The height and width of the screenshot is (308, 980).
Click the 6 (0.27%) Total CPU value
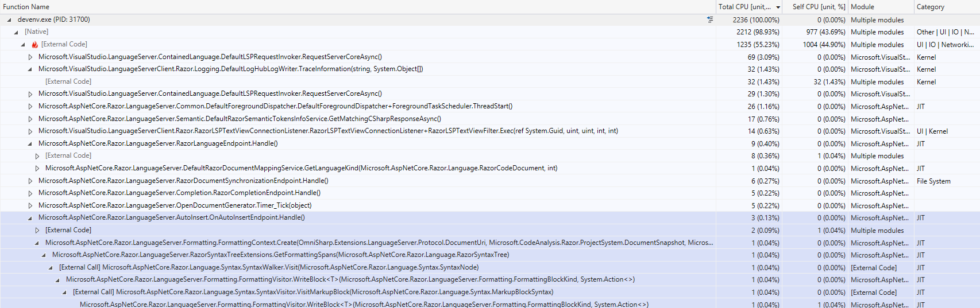[766, 181]
